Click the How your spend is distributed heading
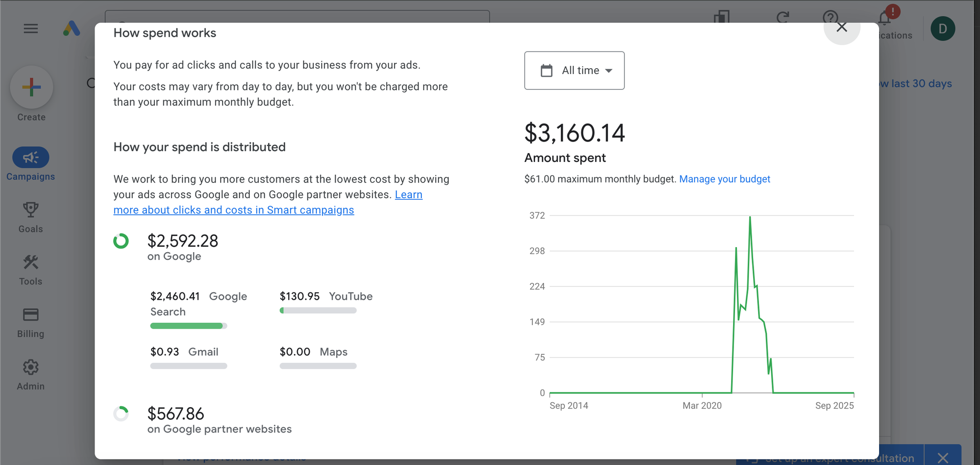Viewport: 980px width, 465px height. tap(199, 147)
